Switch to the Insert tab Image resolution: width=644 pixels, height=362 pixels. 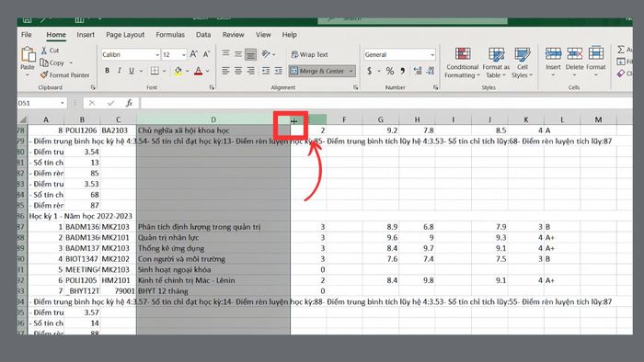pos(86,35)
